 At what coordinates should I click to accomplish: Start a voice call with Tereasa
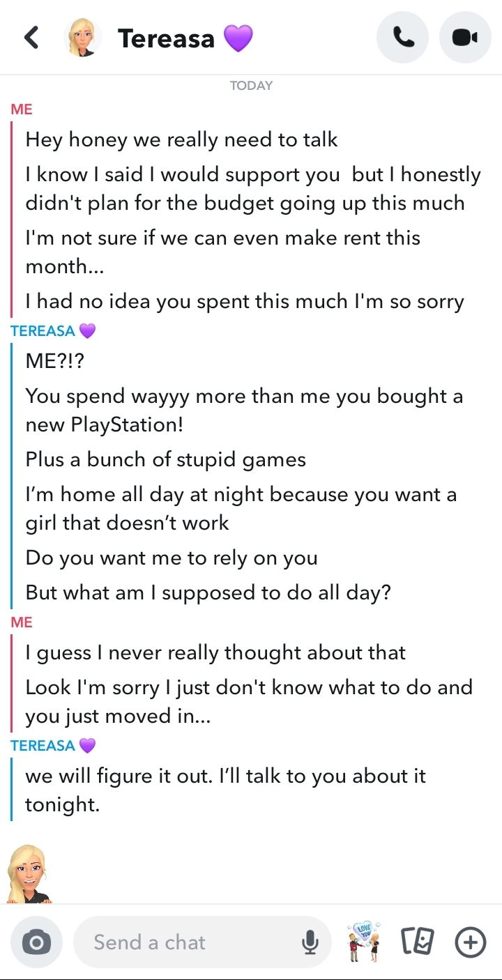click(x=402, y=38)
